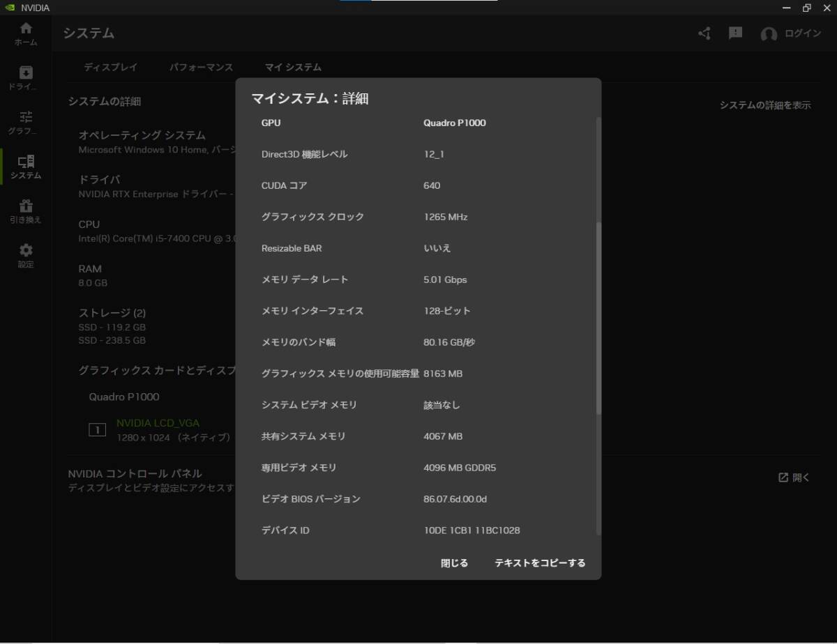Click the グラフィックス クロック label
This screenshot has width=837, height=644.
312,217
